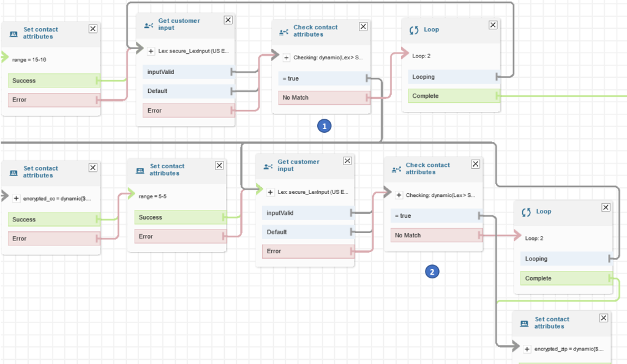Click the headset icon on top Get customer input block

[x=147, y=26]
